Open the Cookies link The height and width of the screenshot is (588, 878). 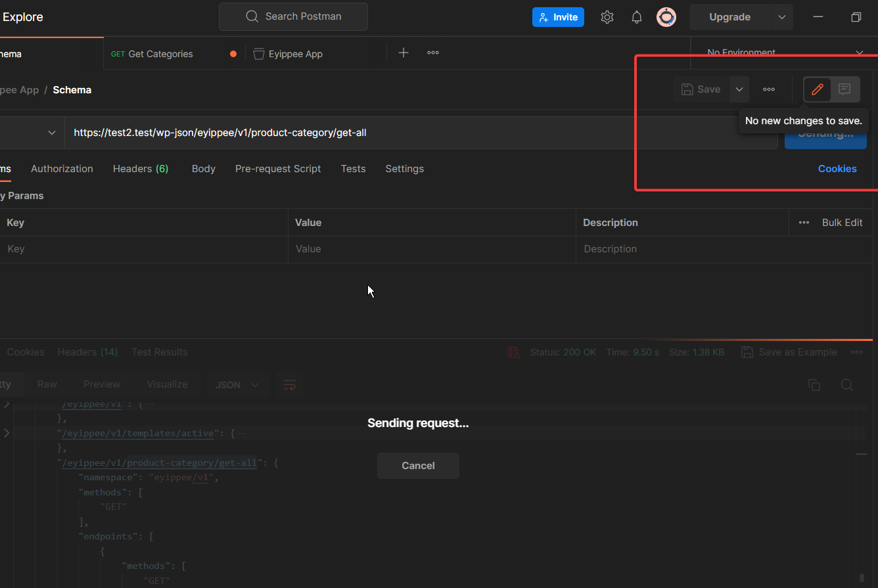point(837,169)
